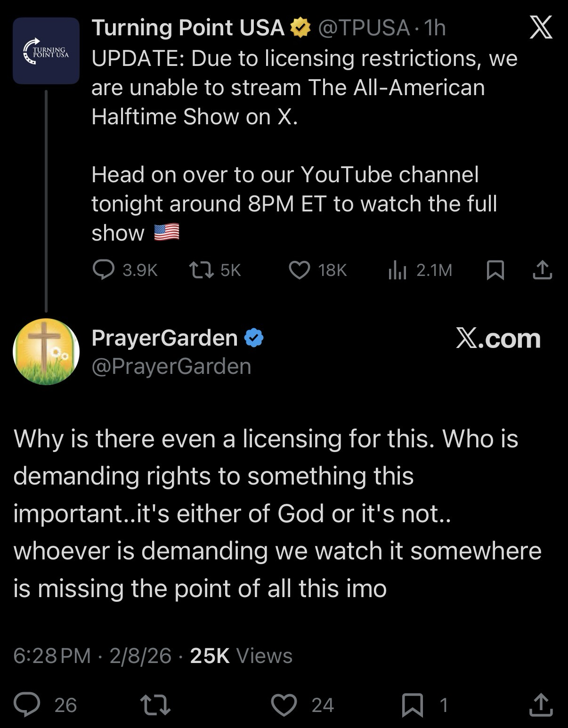Click the X logo in top corner
The width and height of the screenshot is (568, 728).
[541, 28]
